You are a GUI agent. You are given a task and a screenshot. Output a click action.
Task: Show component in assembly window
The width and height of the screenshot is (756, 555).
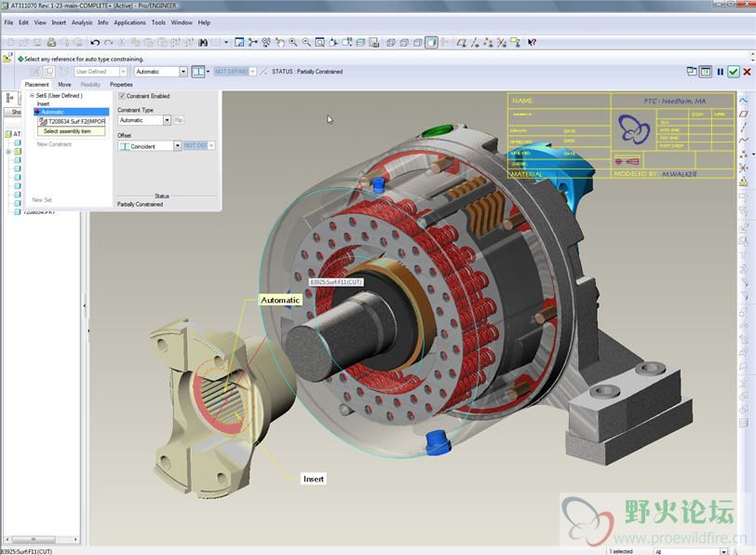click(x=706, y=72)
